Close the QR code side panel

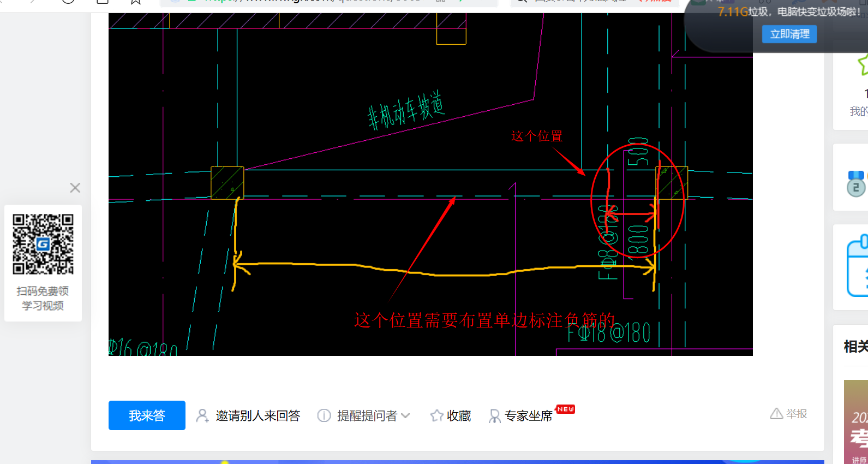point(75,188)
